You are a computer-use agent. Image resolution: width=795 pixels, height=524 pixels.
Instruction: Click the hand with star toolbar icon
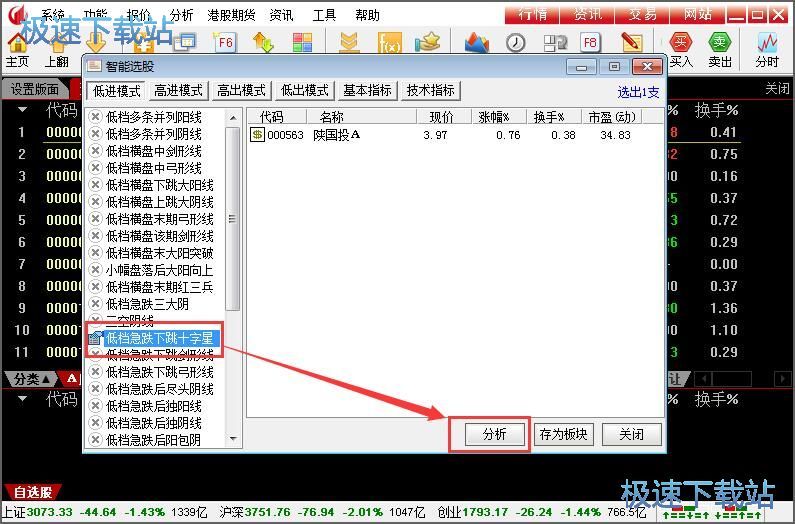pos(427,43)
